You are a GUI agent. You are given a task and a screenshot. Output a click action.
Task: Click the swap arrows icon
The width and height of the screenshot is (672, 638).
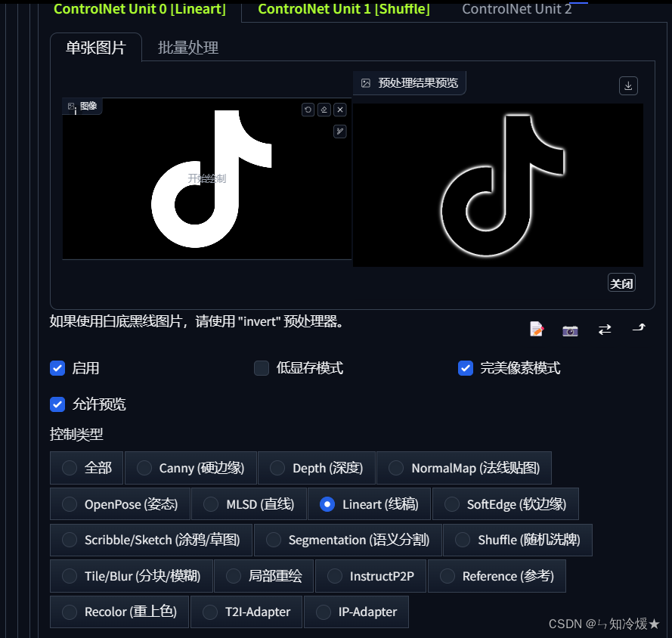[x=605, y=330]
